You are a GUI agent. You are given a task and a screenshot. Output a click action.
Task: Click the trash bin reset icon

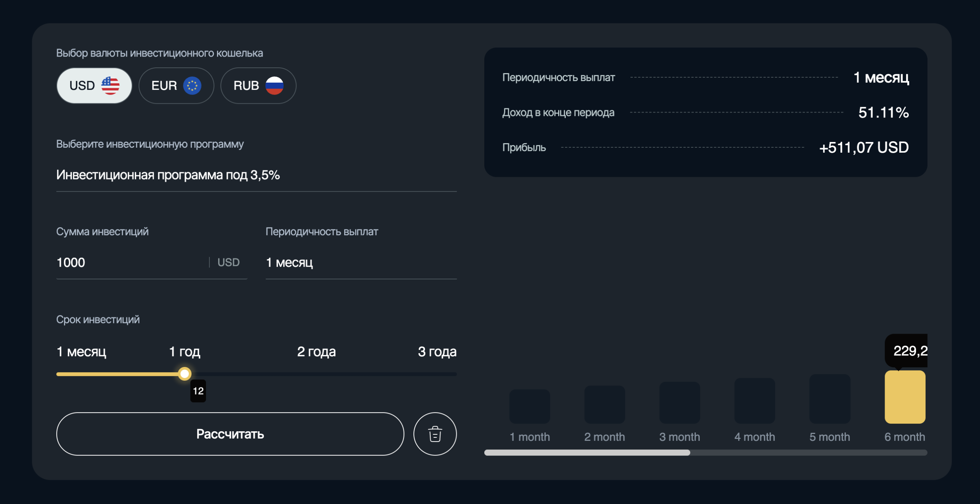435,434
